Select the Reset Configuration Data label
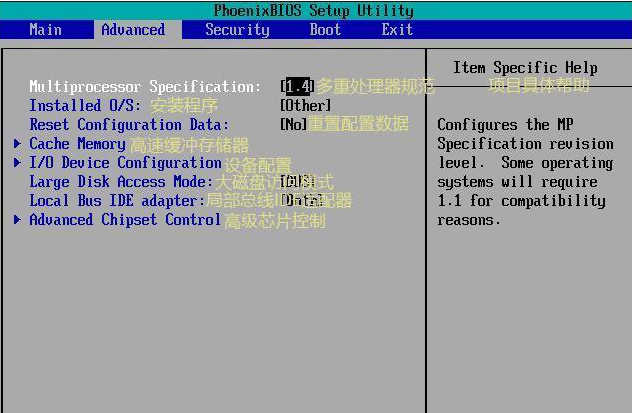This screenshot has height=413, width=632. pyautogui.click(x=129, y=125)
